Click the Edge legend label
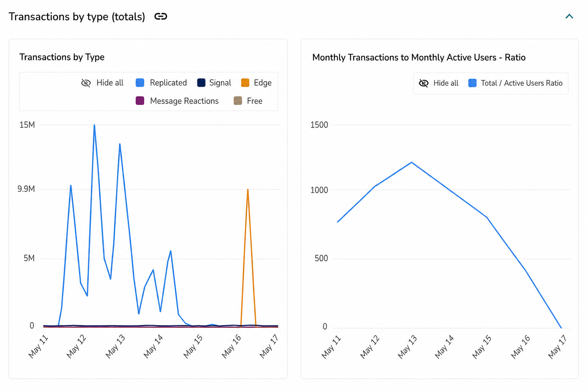Viewport: 588px width, 392px height. pyautogui.click(x=263, y=83)
